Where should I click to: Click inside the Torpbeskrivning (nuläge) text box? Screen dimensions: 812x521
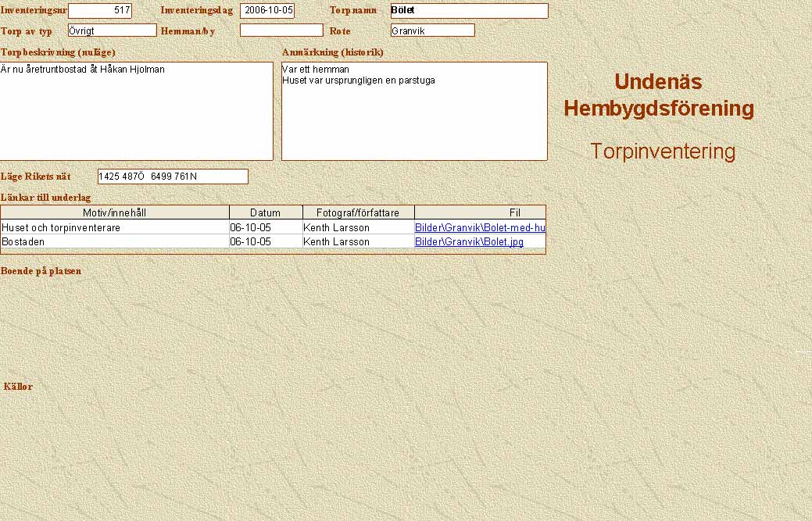[x=136, y=111]
